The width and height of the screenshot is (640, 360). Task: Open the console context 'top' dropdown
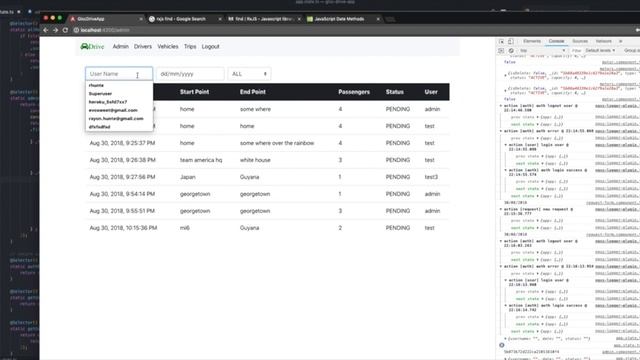(x=542, y=51)
